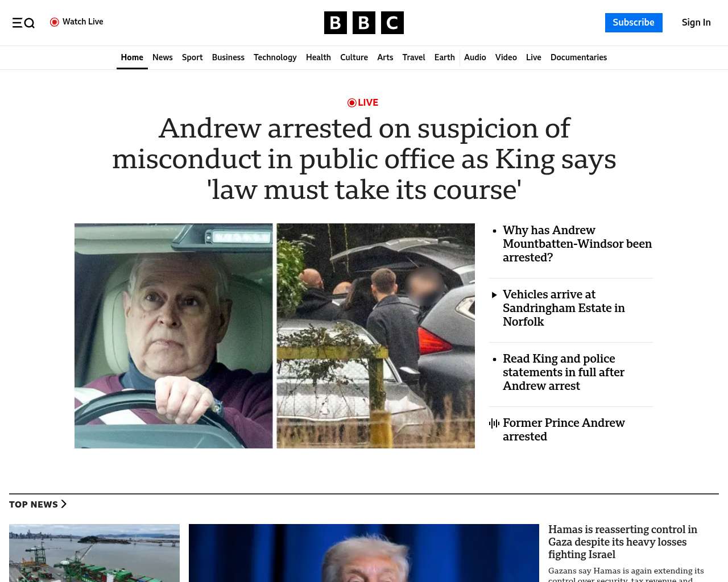The width and height of the screenshot is (728, 582).
Task: Click the red LIVE indicator above headline
Action: pos(363,102)
